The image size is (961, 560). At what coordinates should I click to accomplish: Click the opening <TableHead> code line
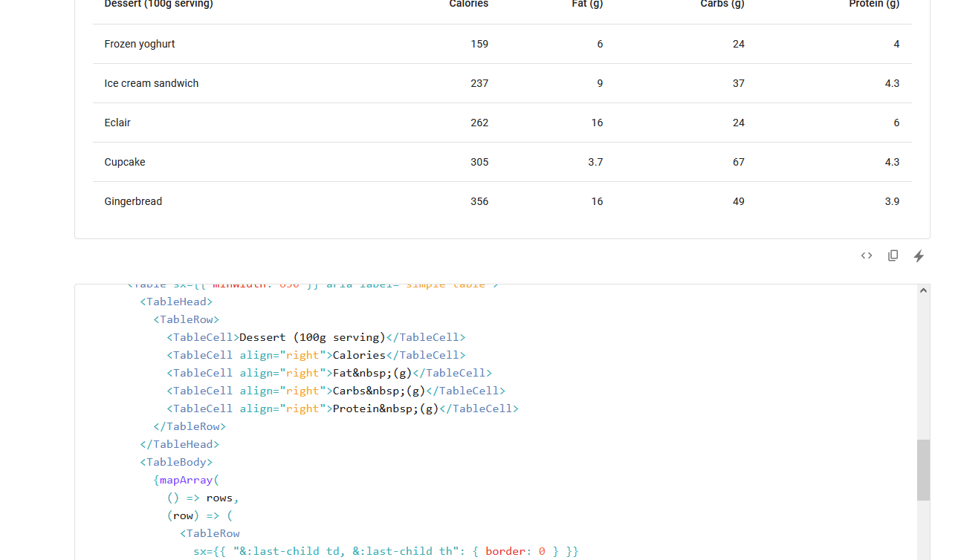(x=176, y=302)
